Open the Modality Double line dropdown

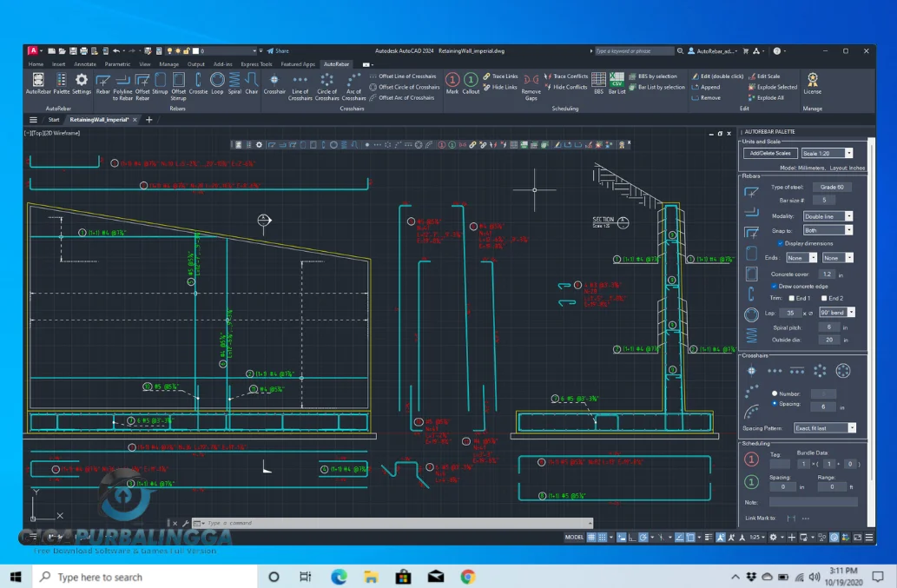pos(828,216)
